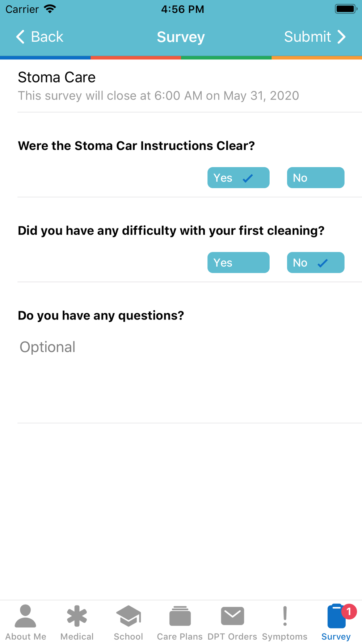Screen dimensions: 362x644
Task: Tap the Submit forward chevron
Action: click(x=341, y=37)
